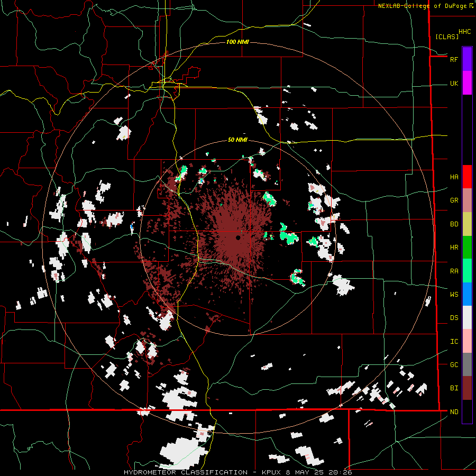Click the "GR" legend label

[x=454, y=200]
